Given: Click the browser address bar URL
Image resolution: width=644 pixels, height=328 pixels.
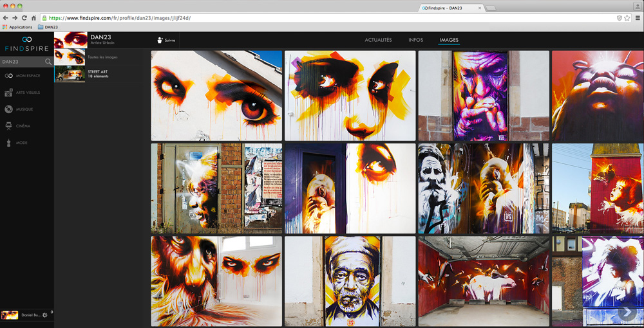Looking at the screenshot, I should click(x=120, y=18).
